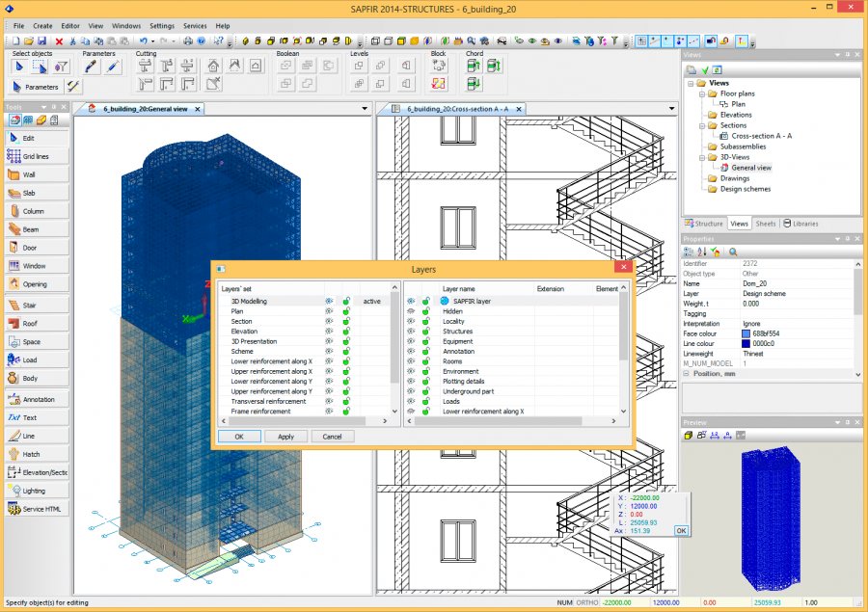Collapse the Sections tree node

click(701, 126)
